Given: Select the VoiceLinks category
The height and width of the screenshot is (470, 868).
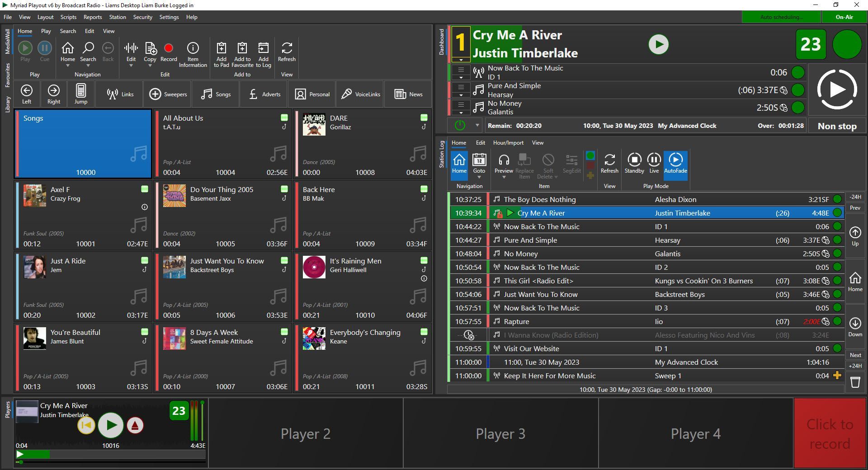Looking at the screenshot, I should click(x=360, y=94).
